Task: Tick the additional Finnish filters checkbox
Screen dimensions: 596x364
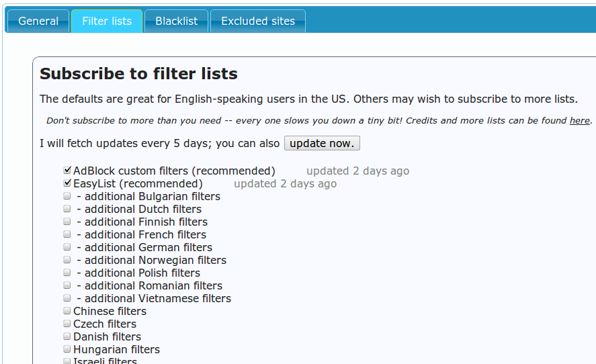Action: (x=67, y=222)
